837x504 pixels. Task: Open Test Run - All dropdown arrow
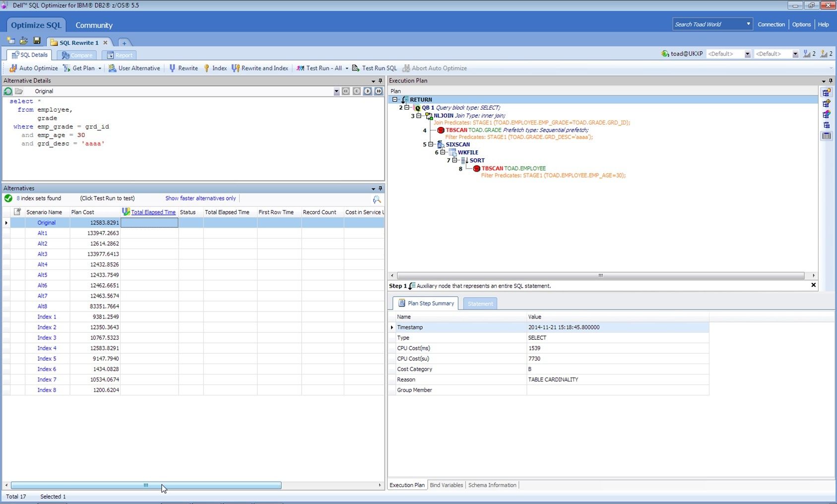click(347, 68)
